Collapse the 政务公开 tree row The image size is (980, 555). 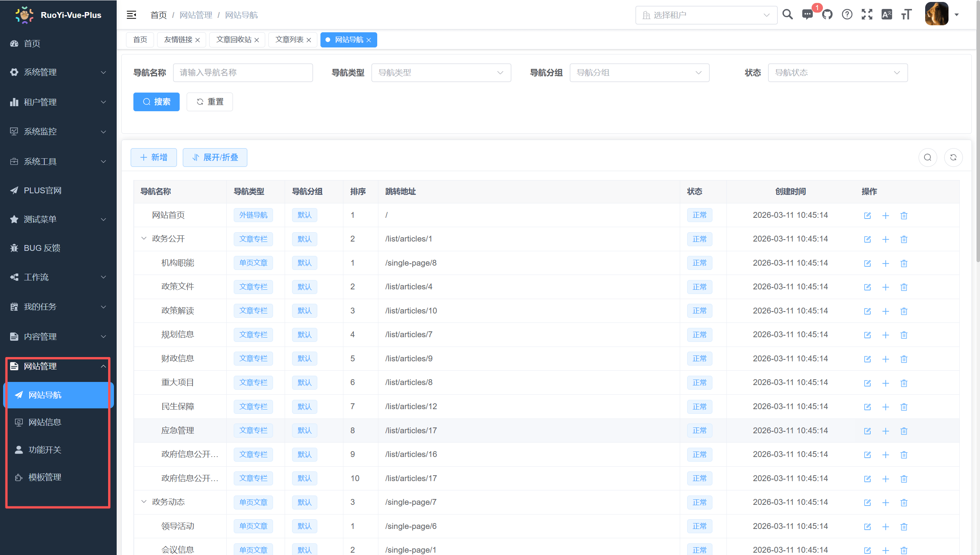tap(144, 239)
